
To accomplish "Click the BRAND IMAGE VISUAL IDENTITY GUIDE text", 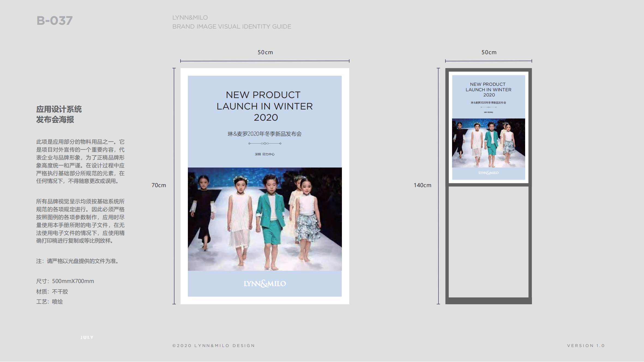I will (x=232, y=27).
